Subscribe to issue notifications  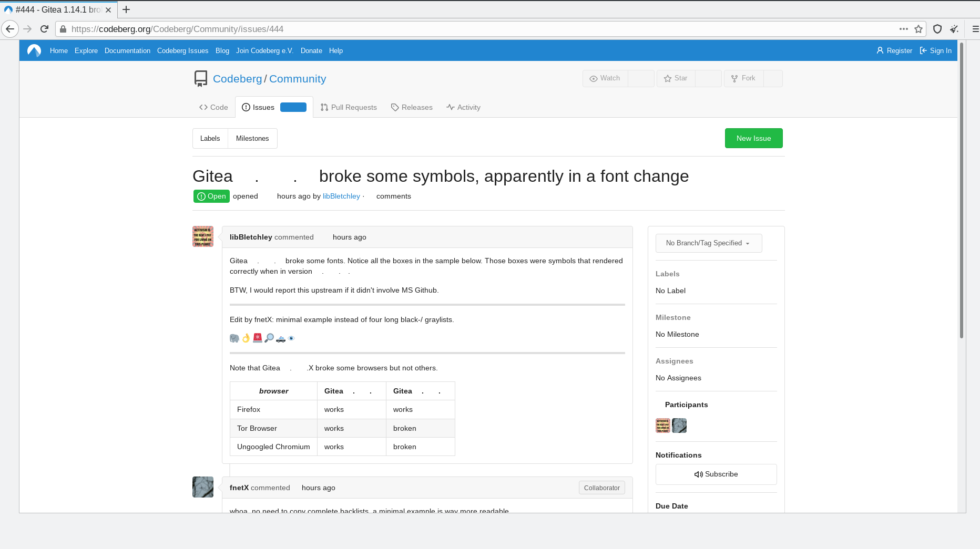(x=716, y=474)
